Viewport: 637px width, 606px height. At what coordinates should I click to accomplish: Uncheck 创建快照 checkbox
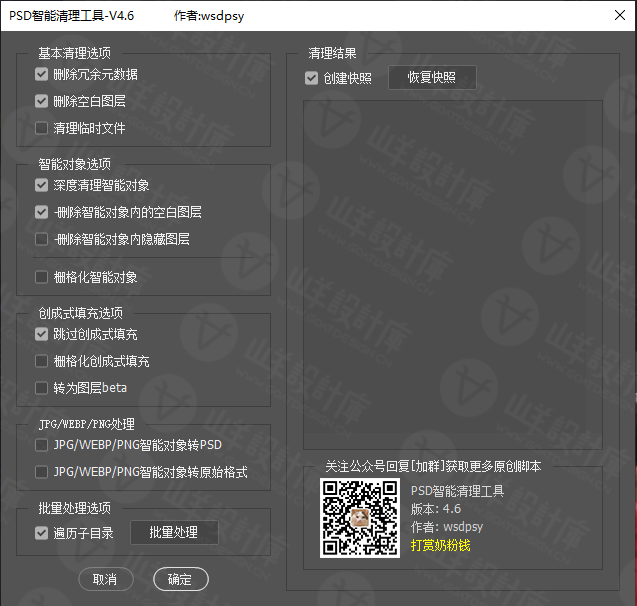tap(312, 78)
